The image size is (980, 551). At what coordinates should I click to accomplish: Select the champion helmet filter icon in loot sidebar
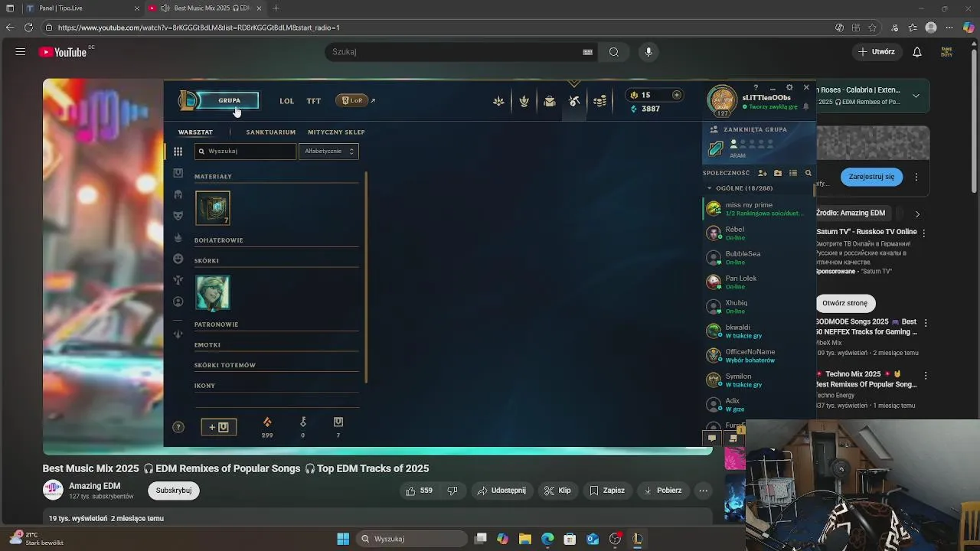(x=178, y=194)
